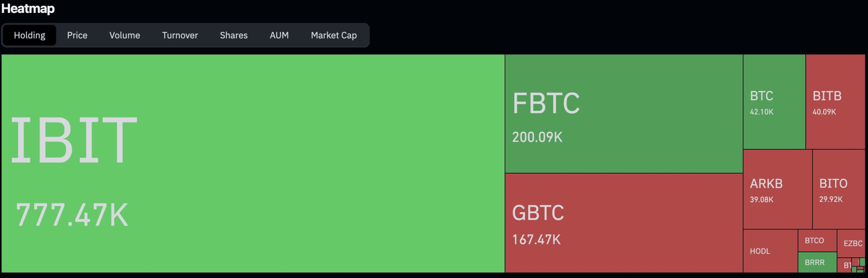Switch heatmap to Turnover view
The width and height of the screenshot is (868, 278).
(180, 35)
